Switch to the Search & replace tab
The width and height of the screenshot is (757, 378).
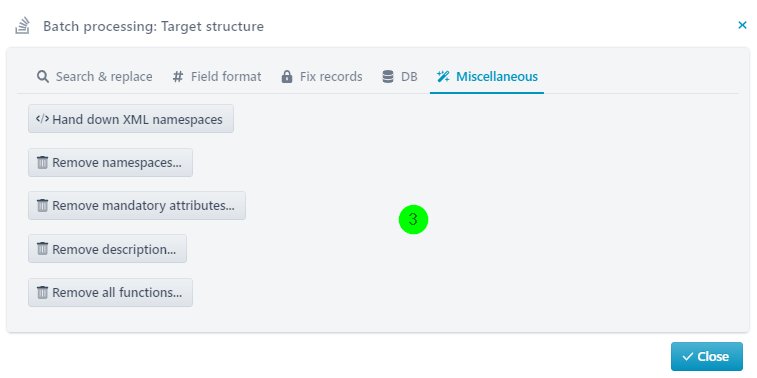point(95,77)
